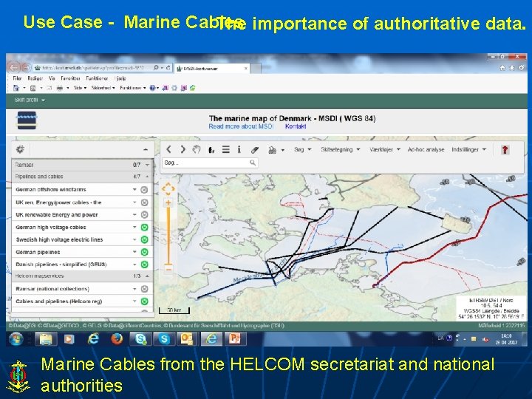The image size is (532, 399).
Task: Collapse the Helcom mapservices group
Action: pyautogui.click(x=147, y=276)
